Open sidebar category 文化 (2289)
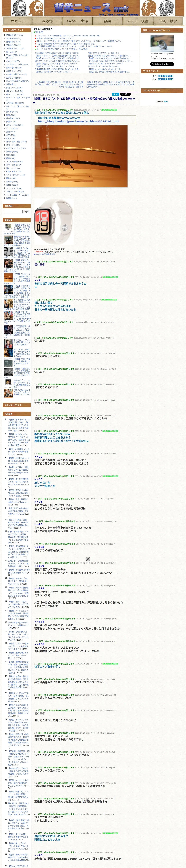186x868 pixels. [11, 155]
